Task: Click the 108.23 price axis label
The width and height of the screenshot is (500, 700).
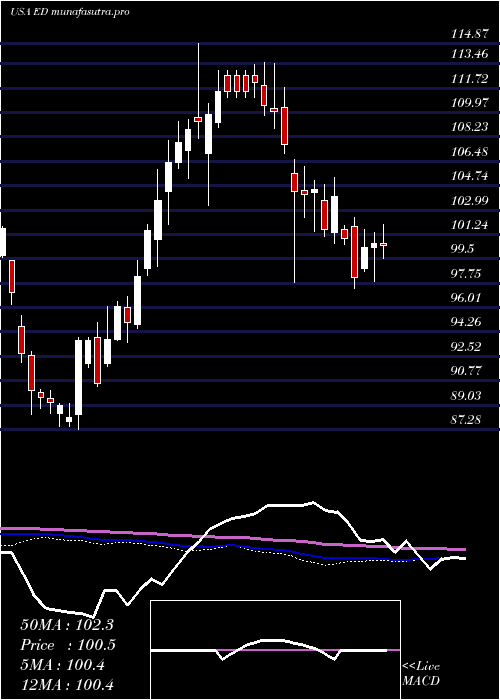Action: [469, 127]
